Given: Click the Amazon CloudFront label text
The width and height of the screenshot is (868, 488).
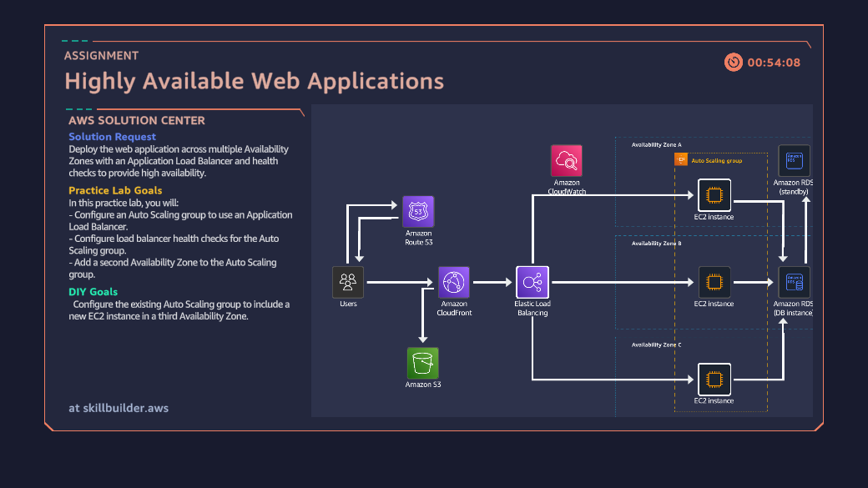Looking at the screenshot, I should (x=454, y=308).
